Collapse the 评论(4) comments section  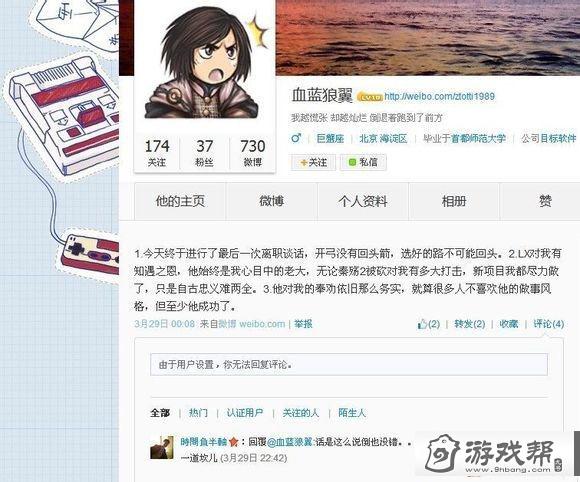click(x=549, y=324)
